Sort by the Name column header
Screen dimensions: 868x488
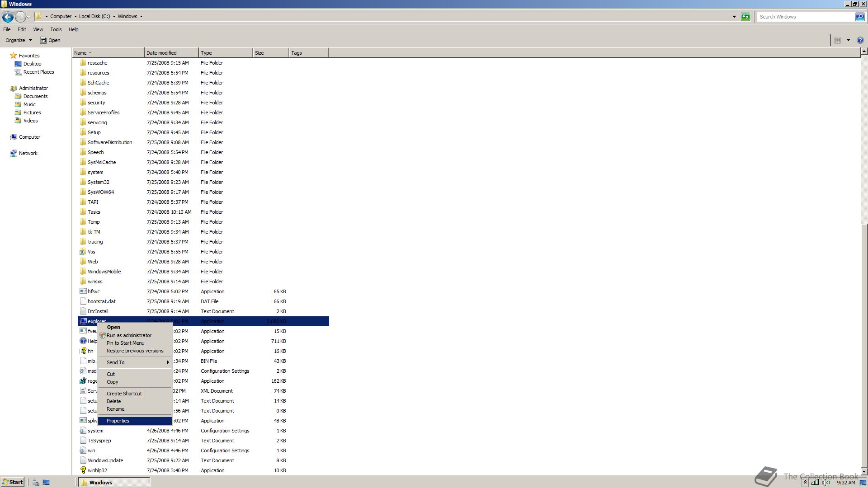pos(108,53)
